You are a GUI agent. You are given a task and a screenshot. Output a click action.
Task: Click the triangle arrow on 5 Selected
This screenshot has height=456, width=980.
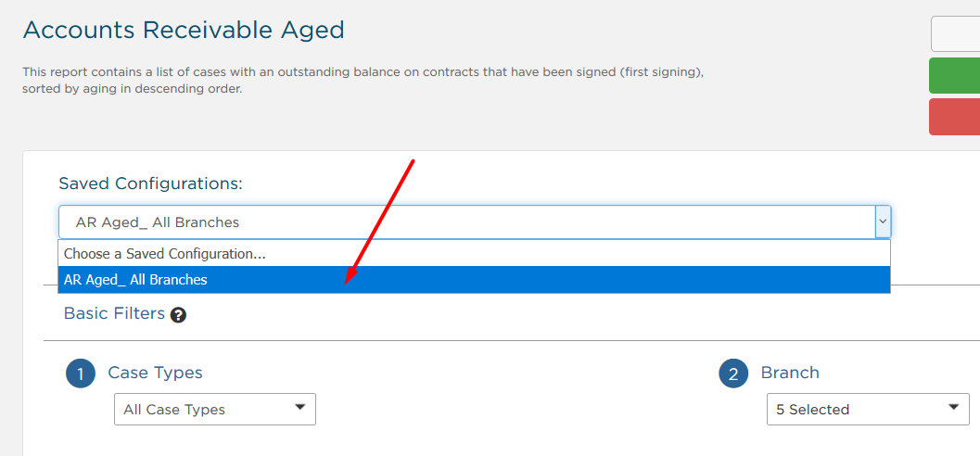(953, 407)
